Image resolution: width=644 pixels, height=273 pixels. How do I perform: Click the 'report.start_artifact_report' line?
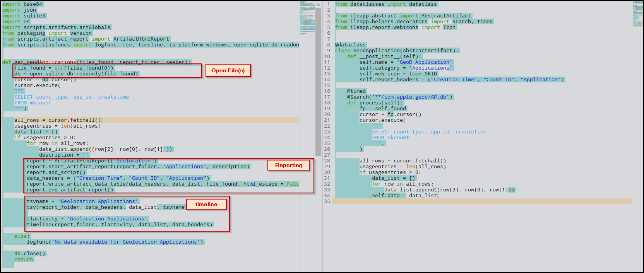coord(138,167)
